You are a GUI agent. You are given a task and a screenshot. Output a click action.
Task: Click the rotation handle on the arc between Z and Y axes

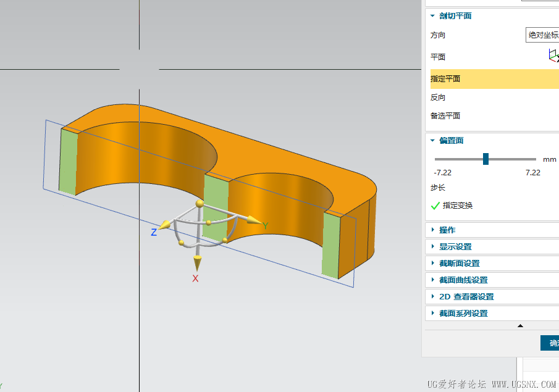[209, 223]
